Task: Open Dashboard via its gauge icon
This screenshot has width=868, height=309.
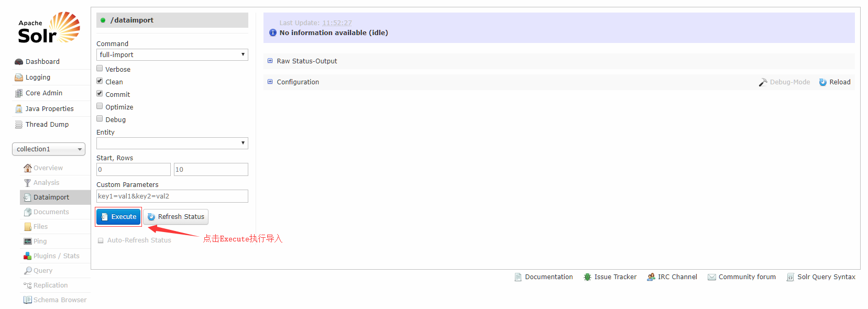Action: pos(19,62)
